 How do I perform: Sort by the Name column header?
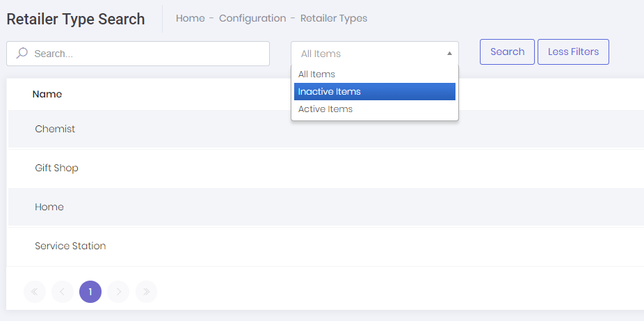[47, 95]
